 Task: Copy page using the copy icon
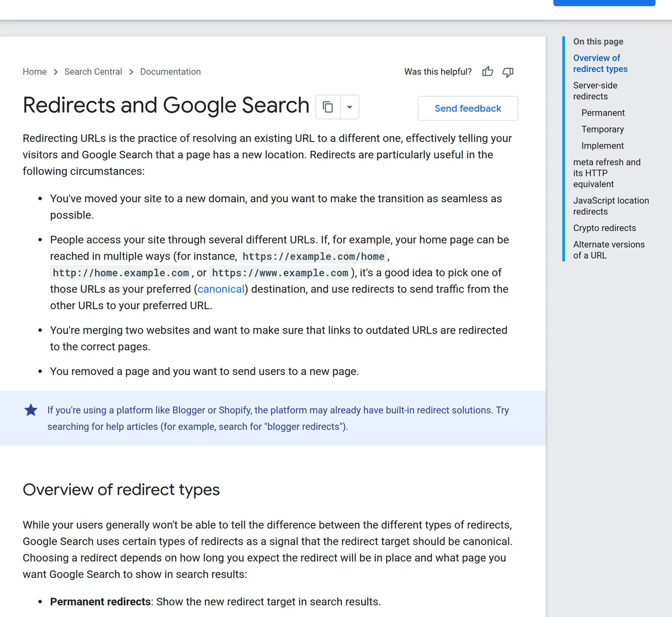328,107
